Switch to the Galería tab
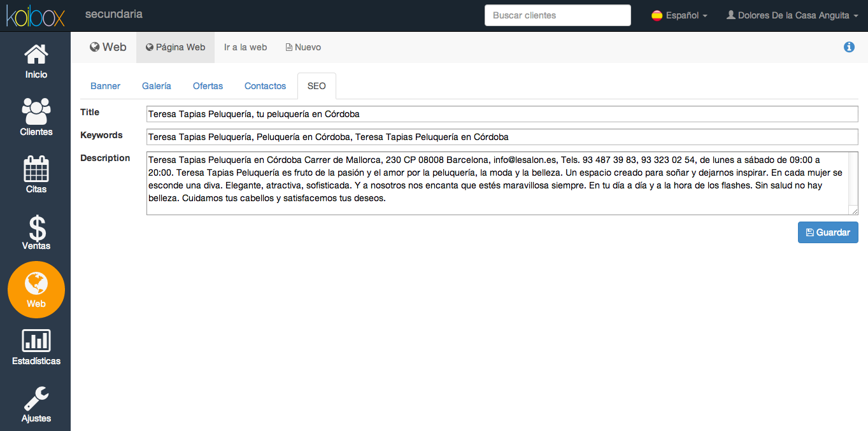868x431 pixels. tap(157, 86)
